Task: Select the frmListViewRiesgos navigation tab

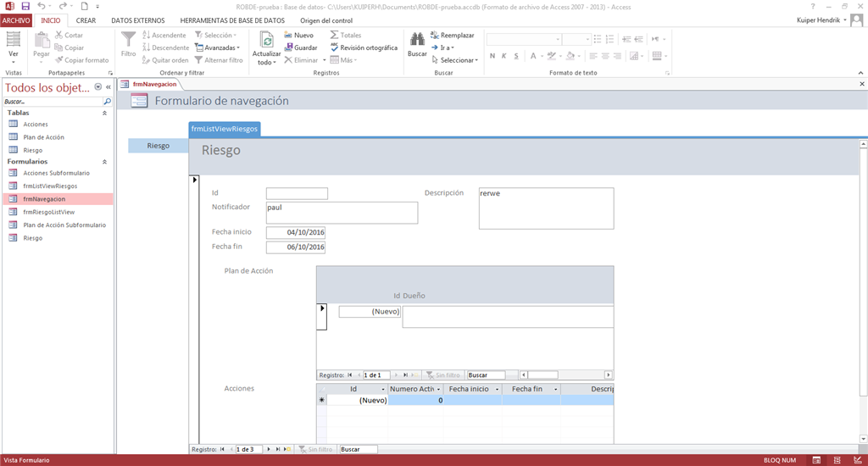Action: pos(224,129)
